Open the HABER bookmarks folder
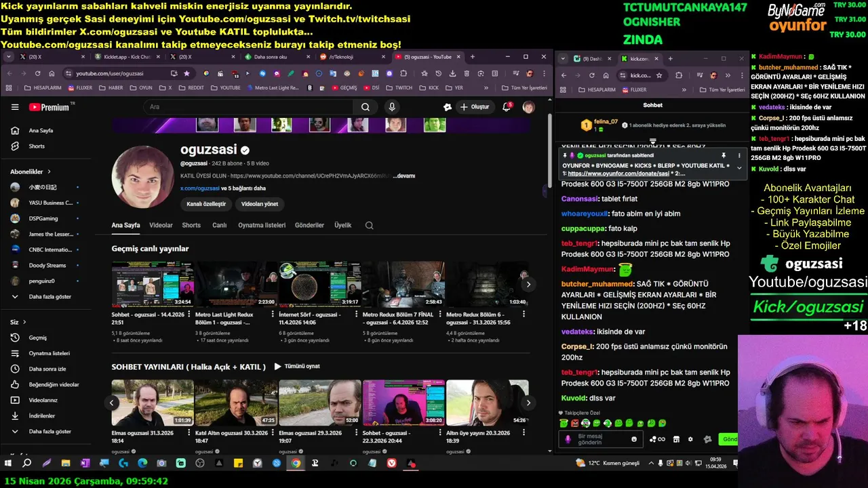This screenshot has height=488, width=868. click(111, 87)
